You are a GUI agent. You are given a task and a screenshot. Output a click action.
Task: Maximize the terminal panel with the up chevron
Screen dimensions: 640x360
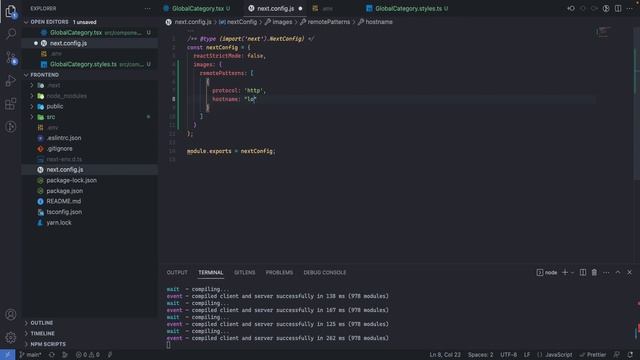click(x=618, y=272)
